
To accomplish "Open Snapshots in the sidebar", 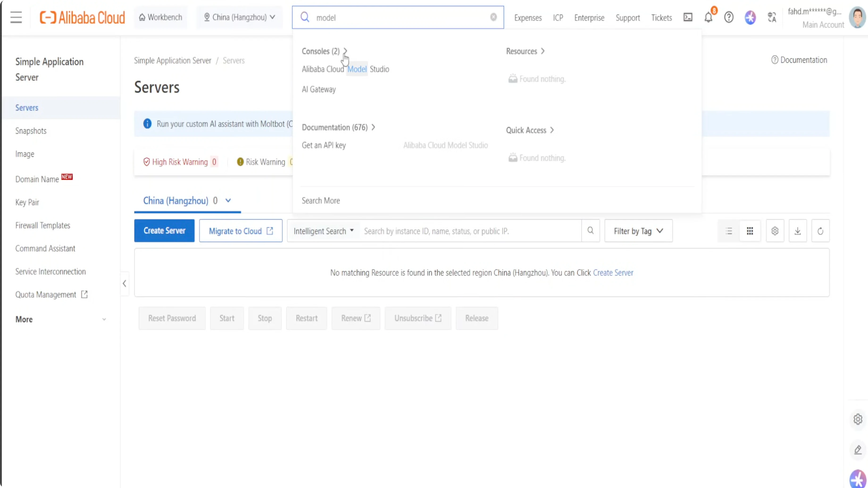I will [31, 131].
